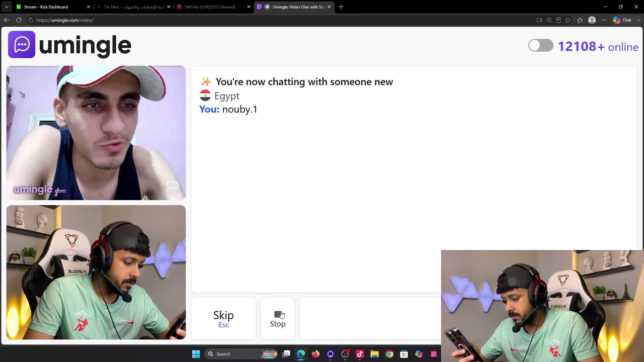Click the Egypt country label
Screen dimensions: 644x362
[227, 96]
